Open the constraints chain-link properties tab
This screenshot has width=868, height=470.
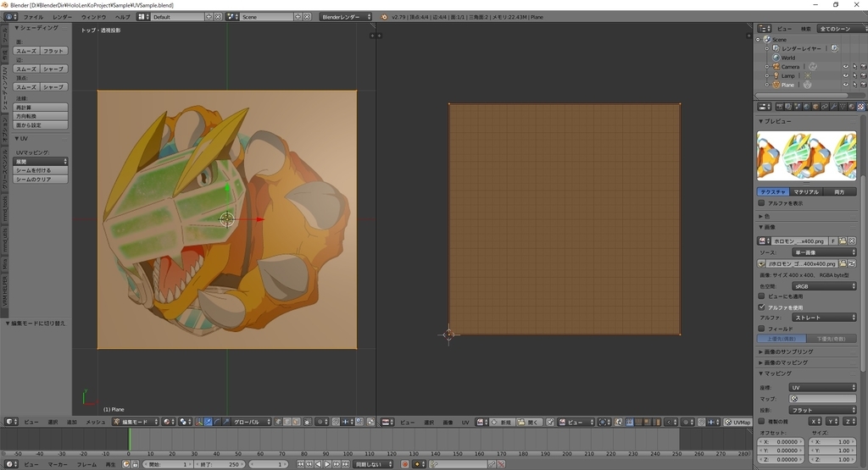pos(826,107)
